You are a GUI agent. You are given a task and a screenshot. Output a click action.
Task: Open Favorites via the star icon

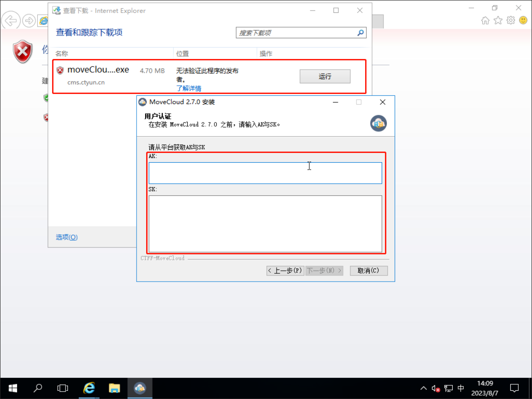click(x=498, y=20)
